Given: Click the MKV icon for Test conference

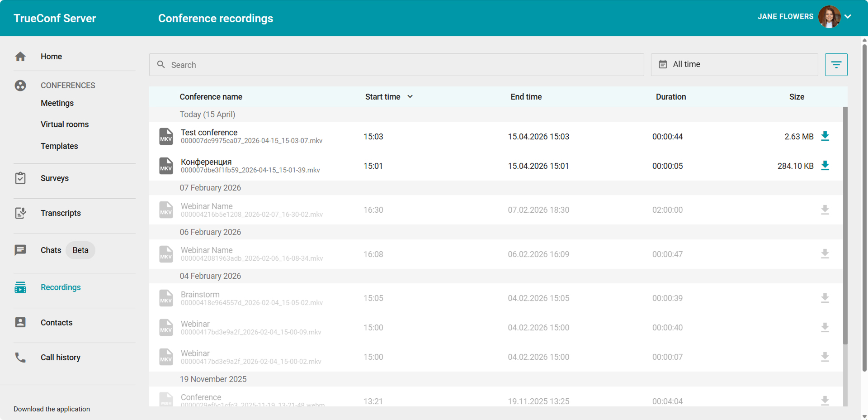Looking at the screenshot, I should (166, 137).
